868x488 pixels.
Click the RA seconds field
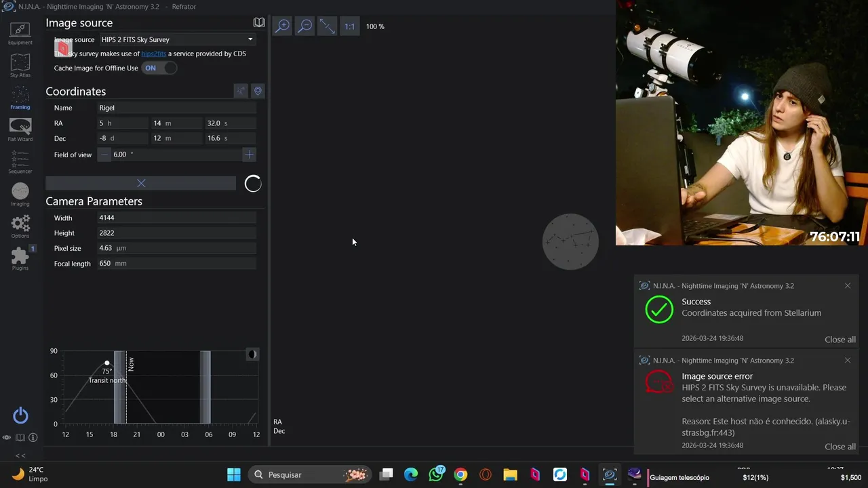231,123
